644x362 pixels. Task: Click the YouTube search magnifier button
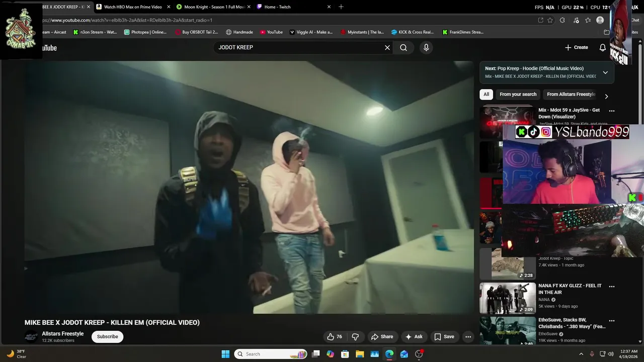404,47
